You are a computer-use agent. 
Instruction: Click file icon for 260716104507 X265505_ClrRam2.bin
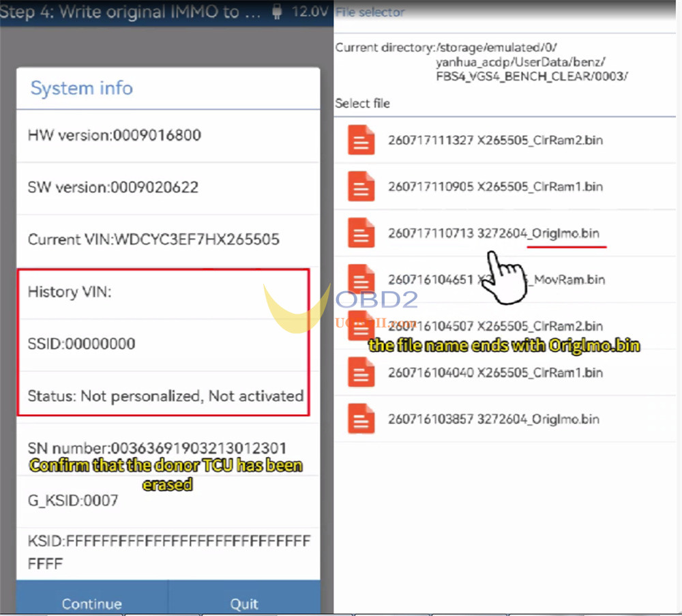click(x=361, y=326)
